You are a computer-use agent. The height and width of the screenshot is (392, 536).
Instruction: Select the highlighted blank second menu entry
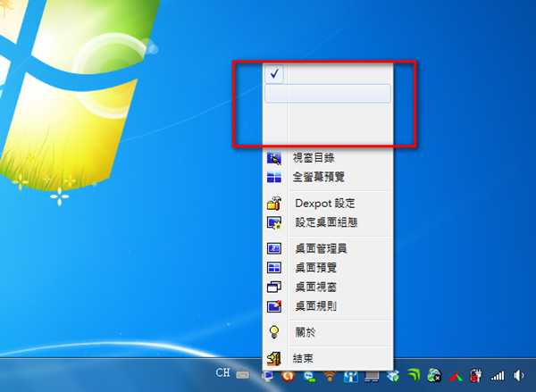coord(328,94)
